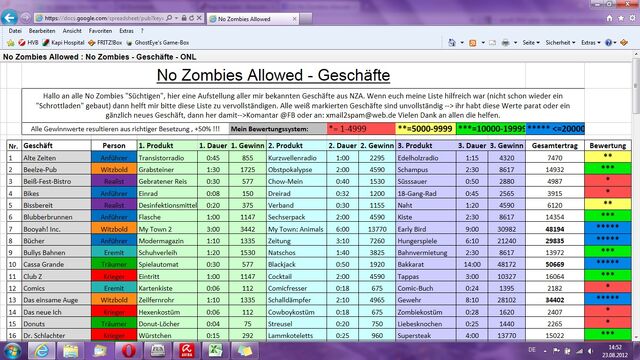This screenshot has width=640, height=360.
Task: Expand the home icon dropdown arrow
Action: [462, 42]
